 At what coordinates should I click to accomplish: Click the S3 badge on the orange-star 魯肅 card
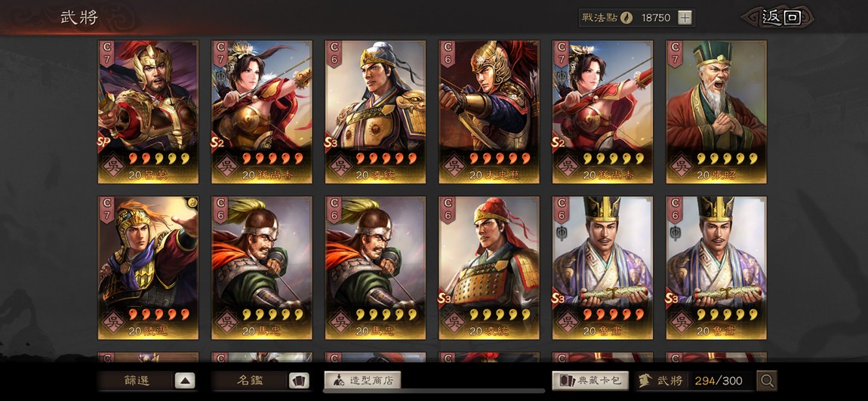[559, 298]
